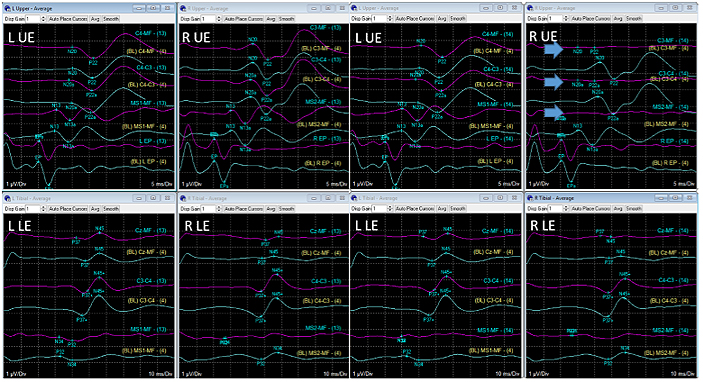Toggle Avg in L Tibial (13) window

95,208
